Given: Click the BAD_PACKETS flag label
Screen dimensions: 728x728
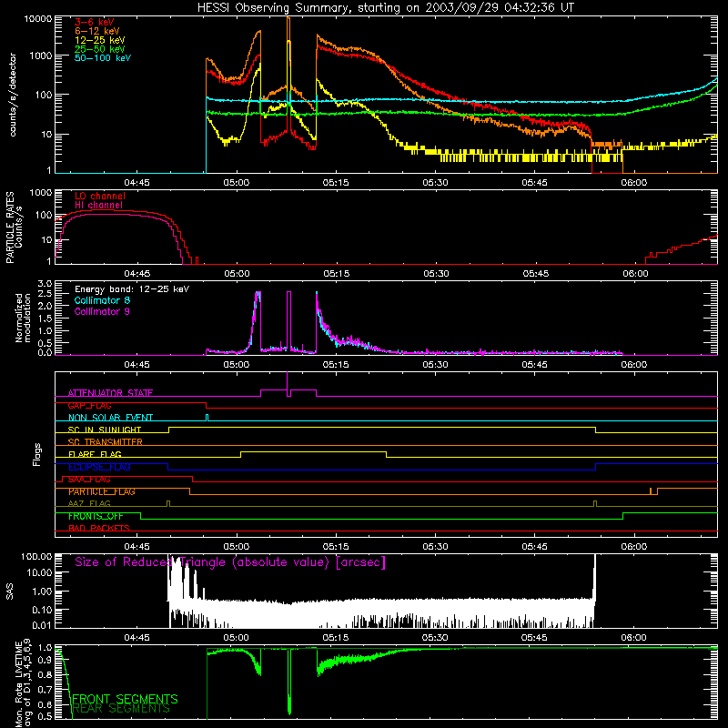Looking at the screenshot, I should tap(98, 528).
